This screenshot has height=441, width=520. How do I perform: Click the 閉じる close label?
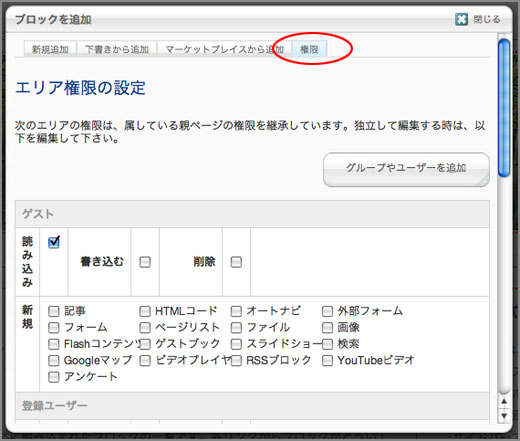click(487, 19)
